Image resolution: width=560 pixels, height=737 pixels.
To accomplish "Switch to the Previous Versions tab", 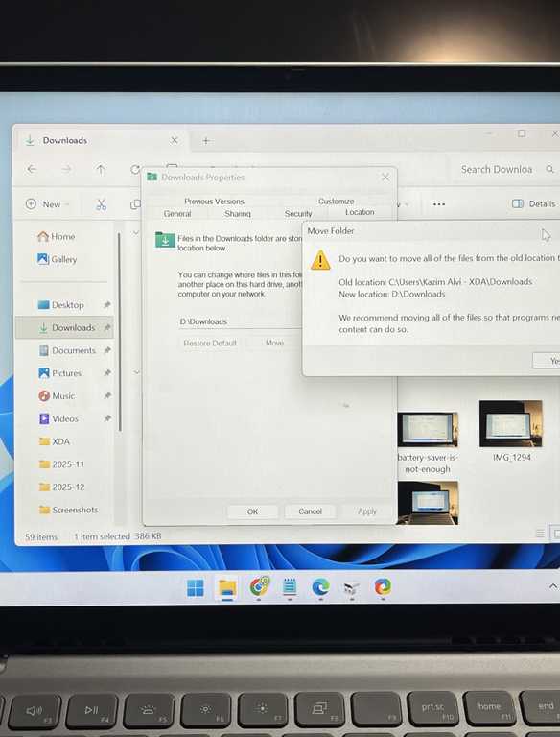I will 214,202.
